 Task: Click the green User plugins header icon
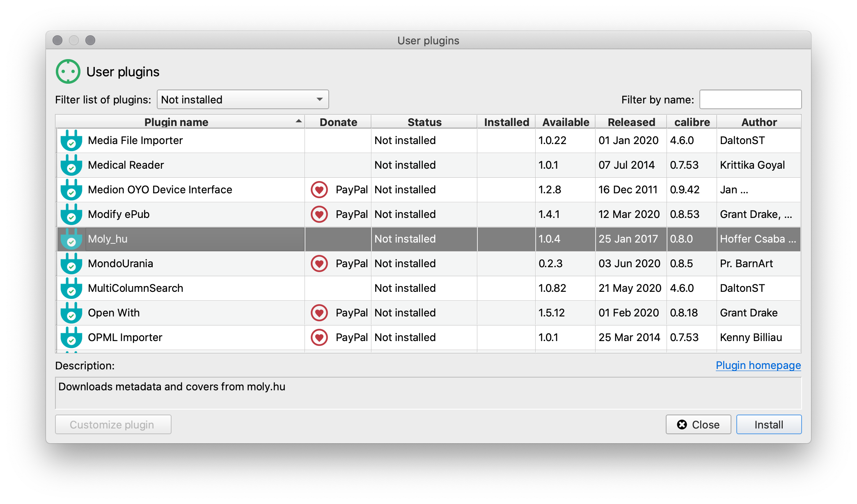click(68, 72)
